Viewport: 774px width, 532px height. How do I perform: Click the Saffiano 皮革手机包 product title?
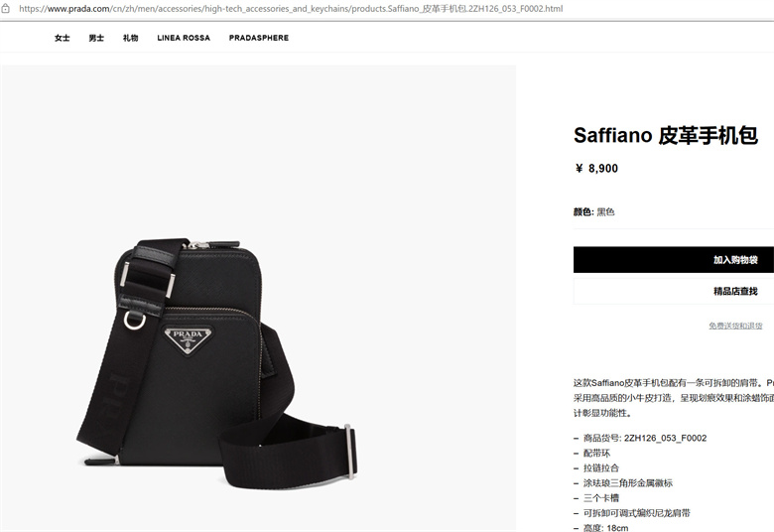[x=666, y=136]
